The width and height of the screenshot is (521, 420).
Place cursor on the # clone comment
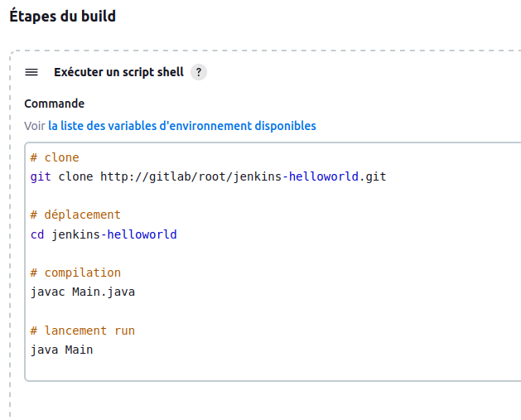(55, 157)
